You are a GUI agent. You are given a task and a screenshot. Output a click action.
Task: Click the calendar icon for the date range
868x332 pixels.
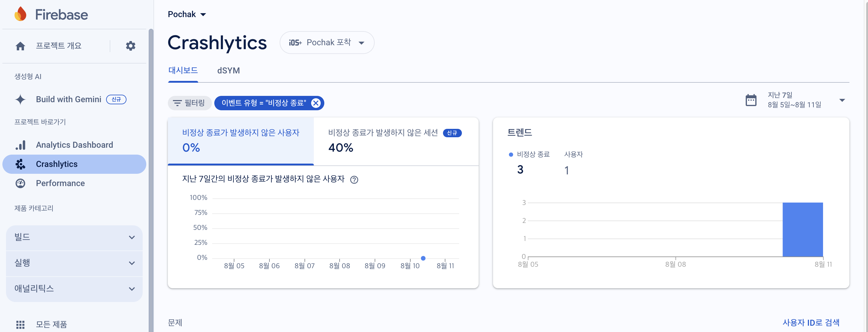click(x=751, y=100)
